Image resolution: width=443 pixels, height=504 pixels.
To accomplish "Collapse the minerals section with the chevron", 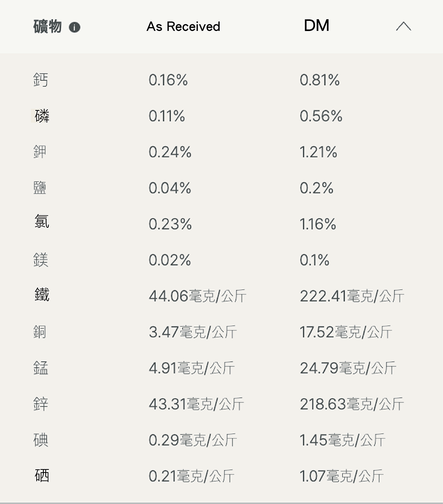I will (403, 27).
